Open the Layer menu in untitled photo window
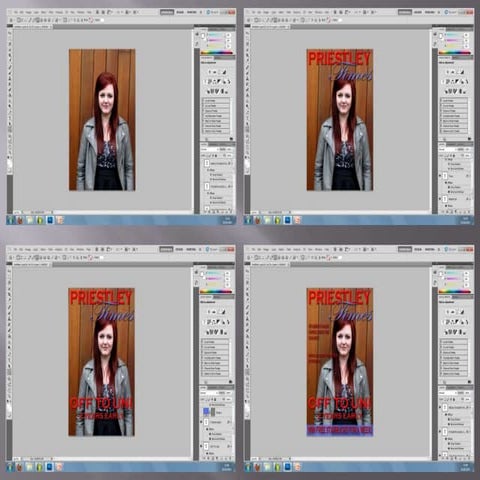 tap(36, 12)
